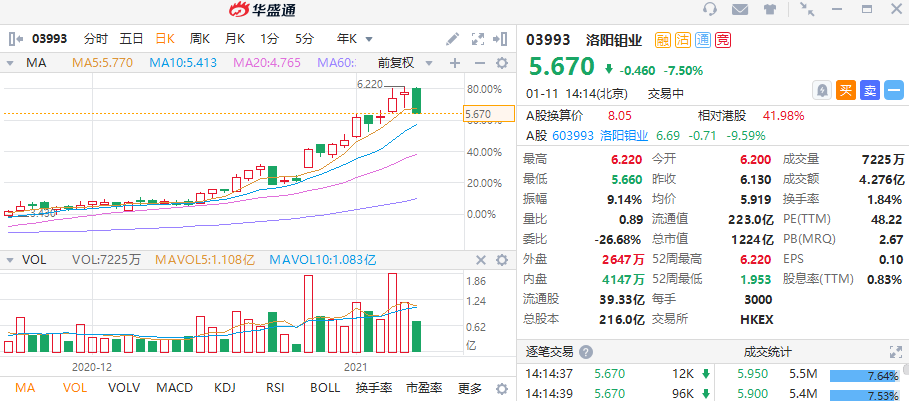Click the orange 买 buy button
The height and width of the screenshot is (401, 909).
point(846,90)
